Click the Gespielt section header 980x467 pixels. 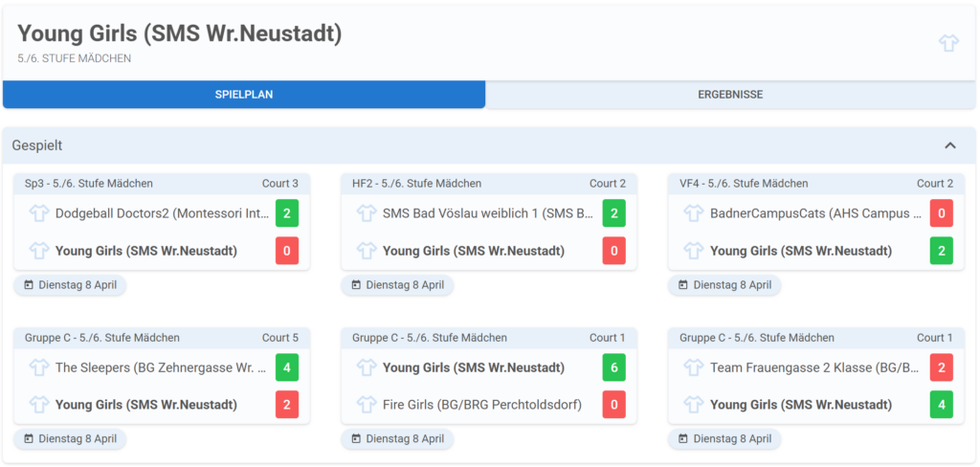(489, 145)
